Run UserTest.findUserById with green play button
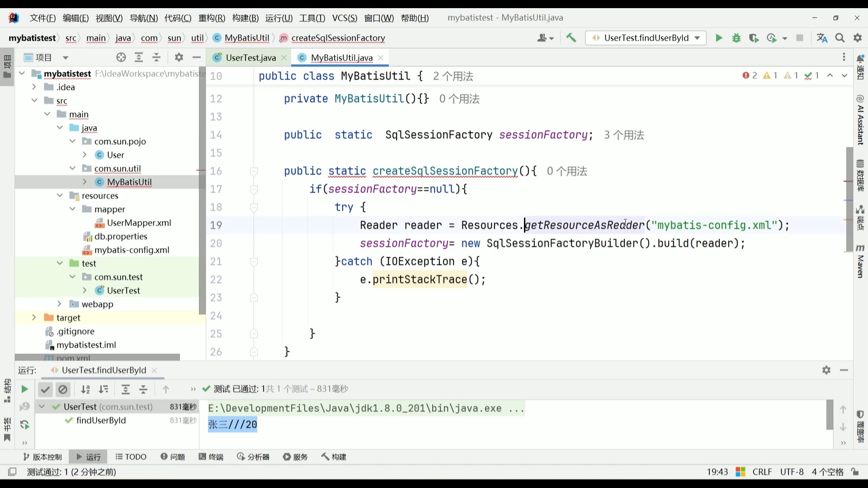Screen dimensions: 868x488 tap(719, 38)
